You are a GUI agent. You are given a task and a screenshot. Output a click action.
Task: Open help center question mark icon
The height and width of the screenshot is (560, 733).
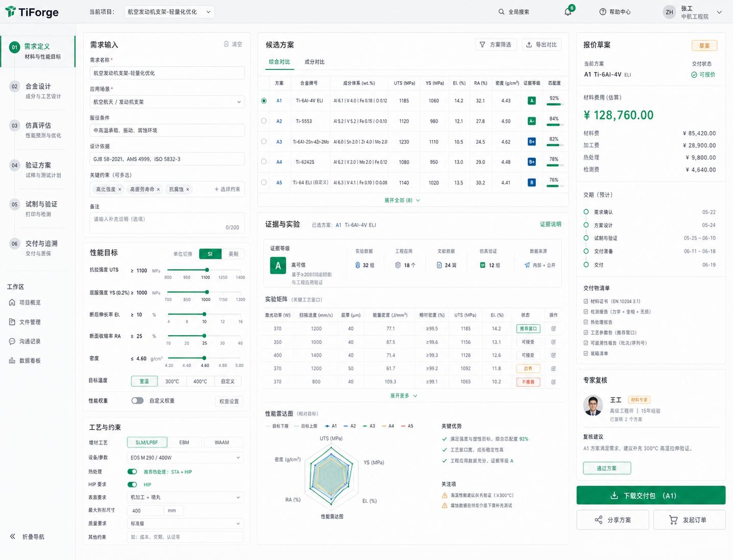click(x=603, y=12)
